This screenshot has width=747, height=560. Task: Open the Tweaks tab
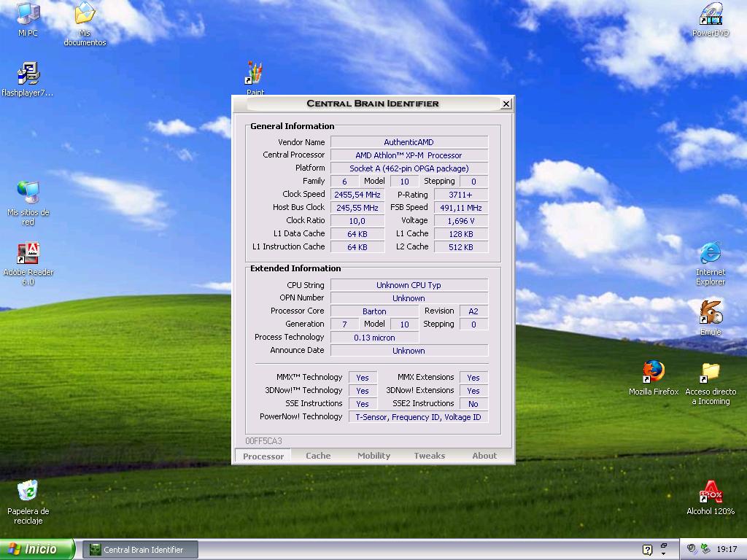tap(429, 456)
